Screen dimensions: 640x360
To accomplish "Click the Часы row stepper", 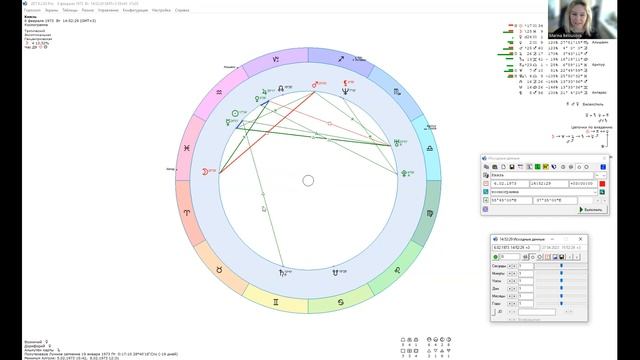I will (x=512, y=281).
